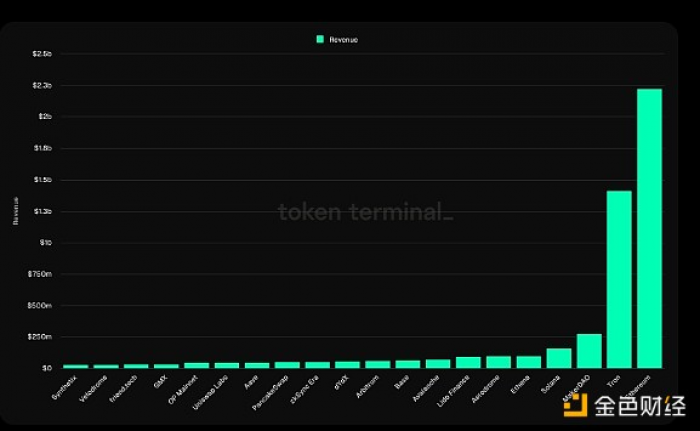Click the Aave x-axis label

[x=251, y=382]
